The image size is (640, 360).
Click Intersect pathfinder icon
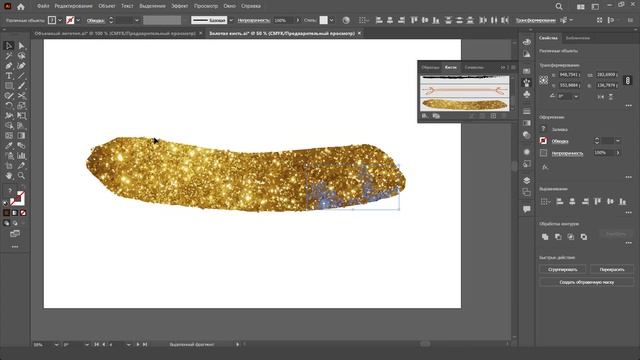click(x=571, y=237)
